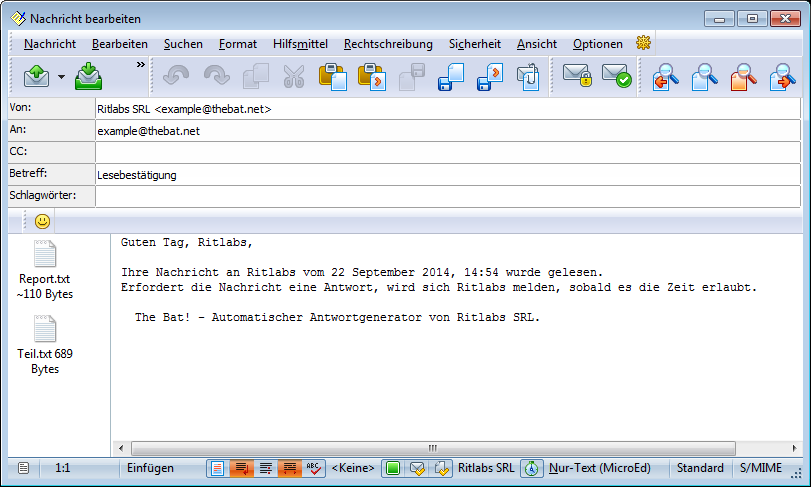Toggle the orange auto-wrap status button
The image size is (811, 487).
[x=241, y=468]
